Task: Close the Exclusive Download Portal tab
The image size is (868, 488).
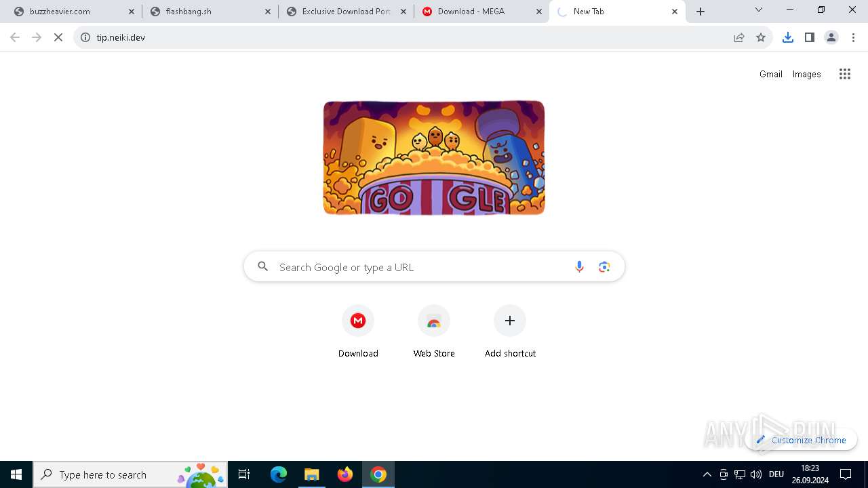Action: [x=403, y=12]
